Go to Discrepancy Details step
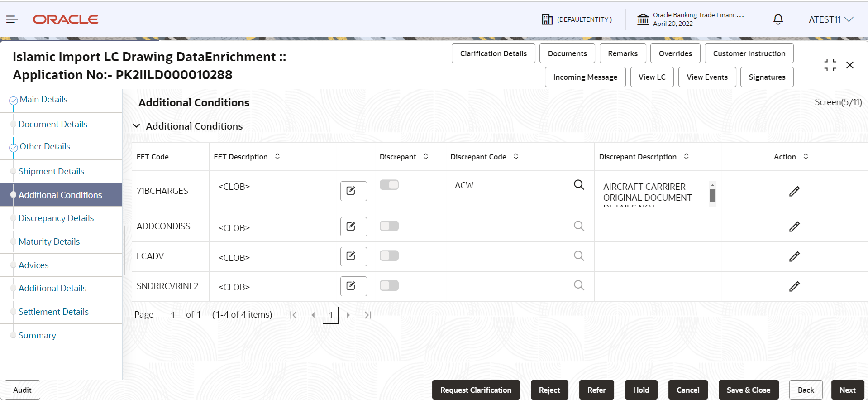 click(x=56, y=218)
